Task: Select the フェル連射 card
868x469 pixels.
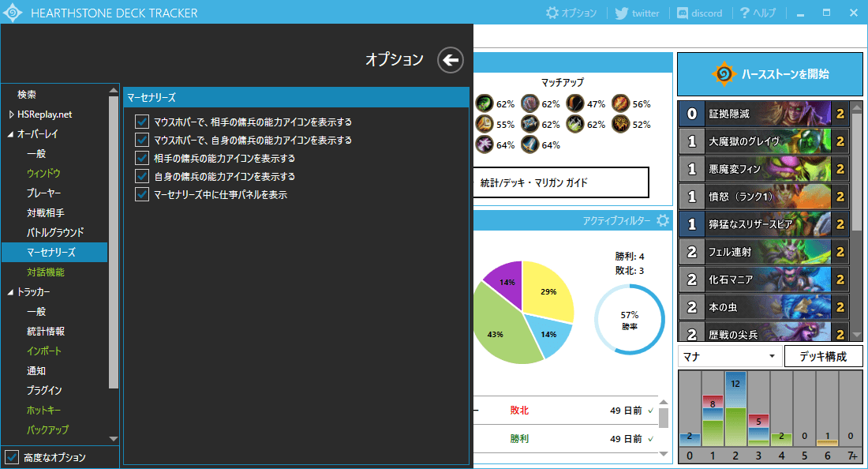Action: pyautogui.click(x=764, y=252)
